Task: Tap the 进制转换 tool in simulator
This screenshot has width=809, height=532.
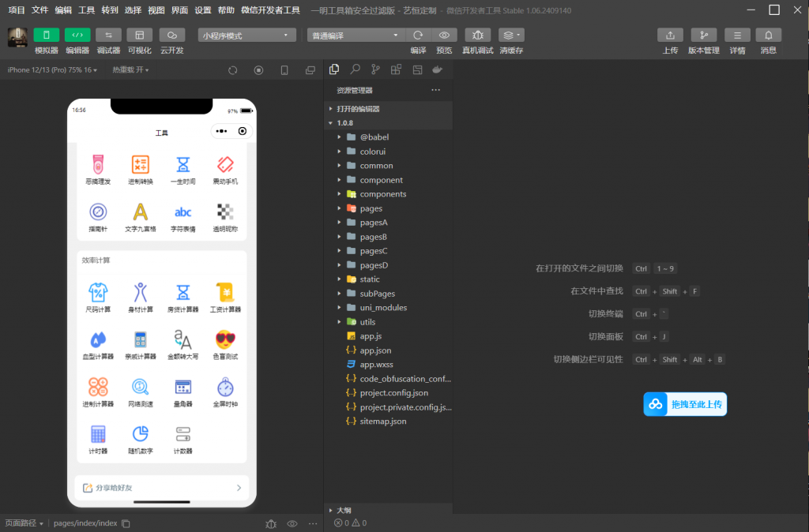Action: pyautogui.click(x=141, y=170)
